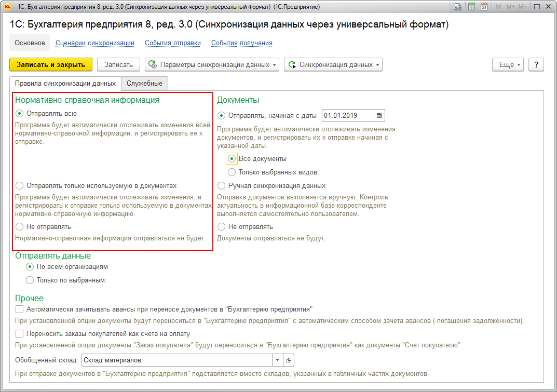Open События отправки link
The image size is (557, 392).
click(x=173, y=43)
